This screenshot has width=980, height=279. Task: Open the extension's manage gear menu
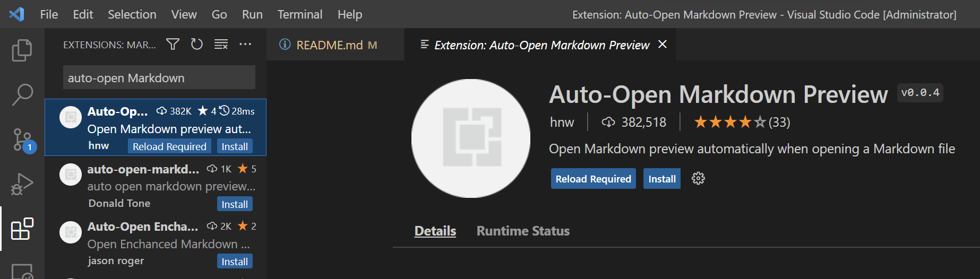pyautogui.click(x=698, y=178)
